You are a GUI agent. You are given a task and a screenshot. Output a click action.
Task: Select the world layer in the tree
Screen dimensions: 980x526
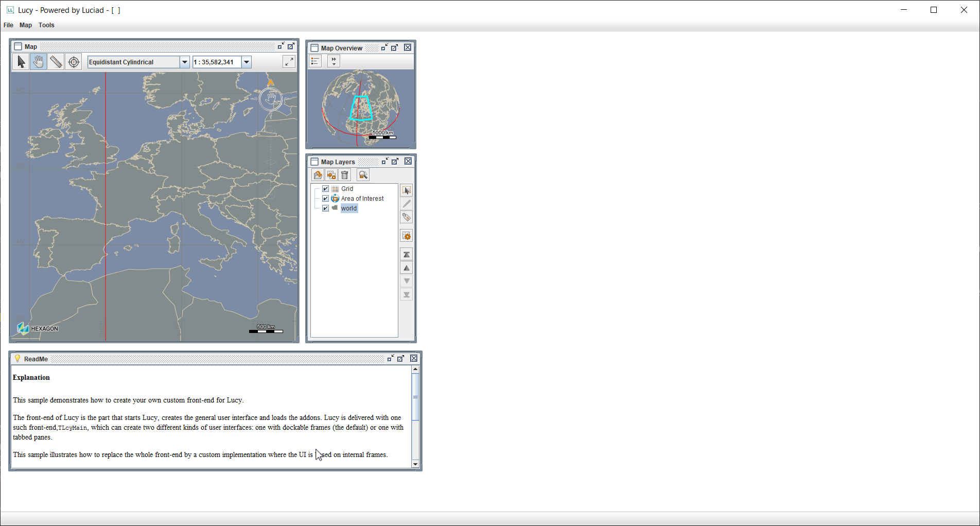click(349, 208)
